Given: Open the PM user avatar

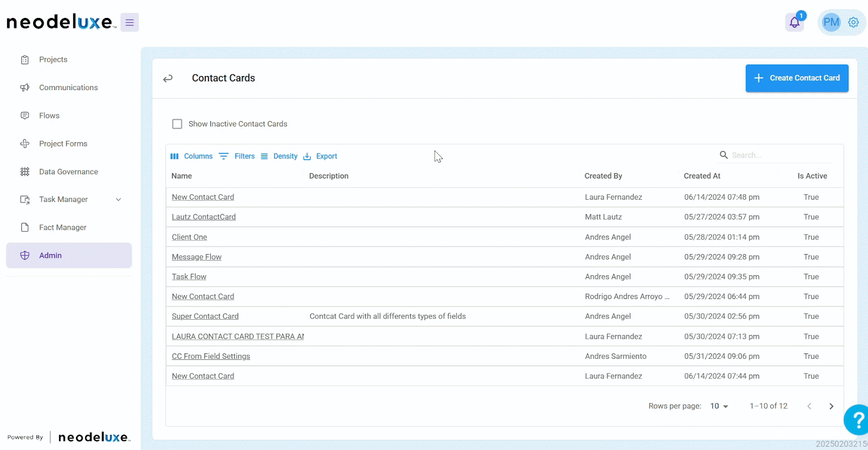Looking at the screenshot, I should click(x=831, y=22).
